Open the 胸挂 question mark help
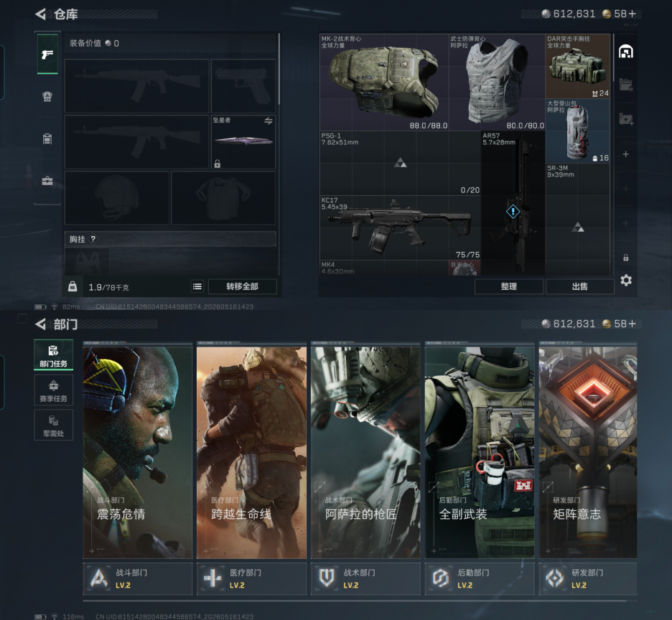Viewport: 672px width, 620px height. (x=93, y=239)
